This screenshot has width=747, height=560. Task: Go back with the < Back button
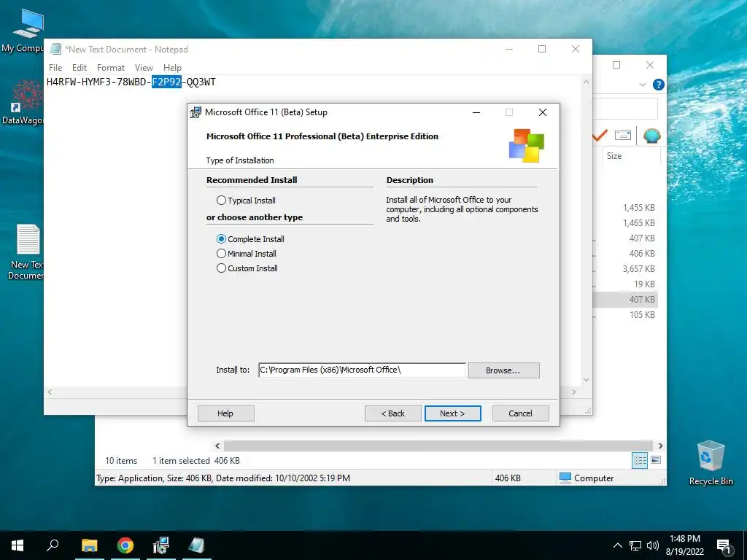tap(393, 413)
